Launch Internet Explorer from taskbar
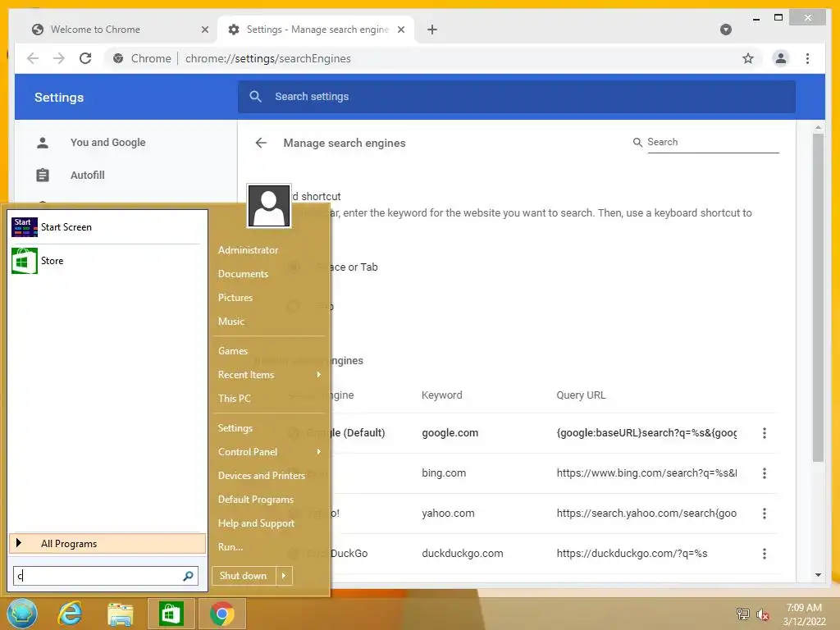The height and width of the screenshot is (630, 840). [x=71, y=614]
